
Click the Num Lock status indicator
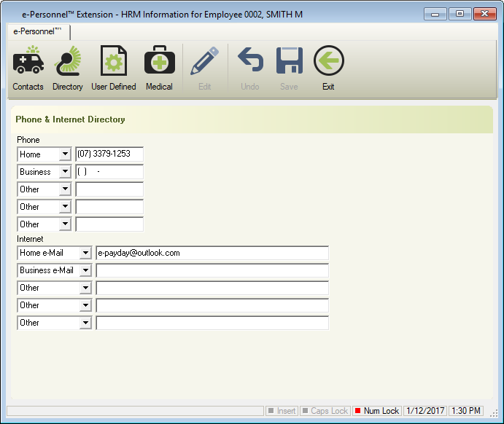pyautogui.click(x=376, y=411)
